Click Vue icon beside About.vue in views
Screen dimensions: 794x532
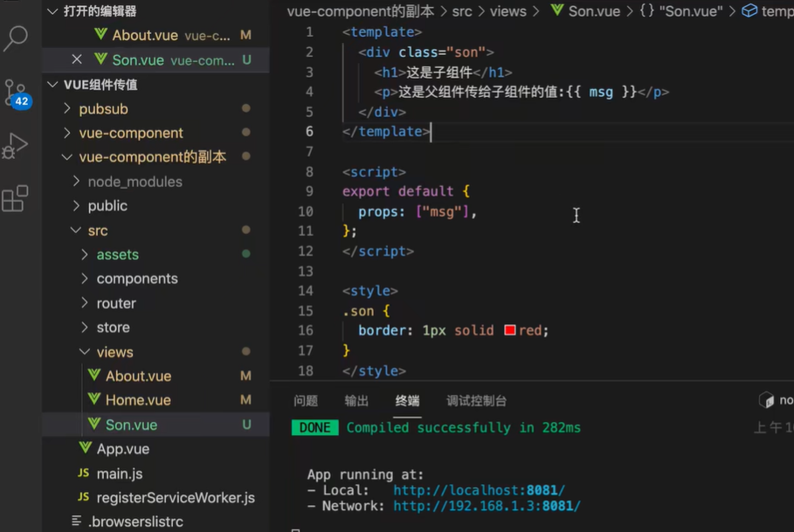pos(94,375)
